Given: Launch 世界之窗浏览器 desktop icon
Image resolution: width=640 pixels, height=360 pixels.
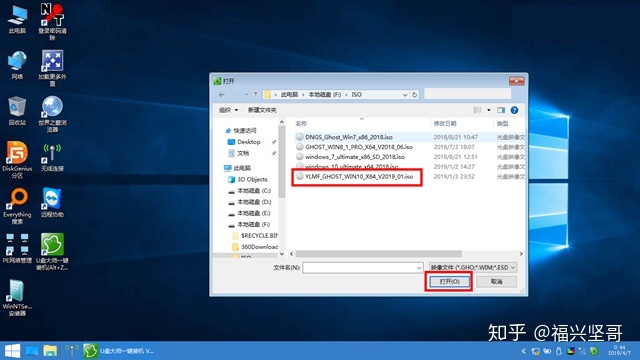Looking at the screenshot, I should pos(52,114).
